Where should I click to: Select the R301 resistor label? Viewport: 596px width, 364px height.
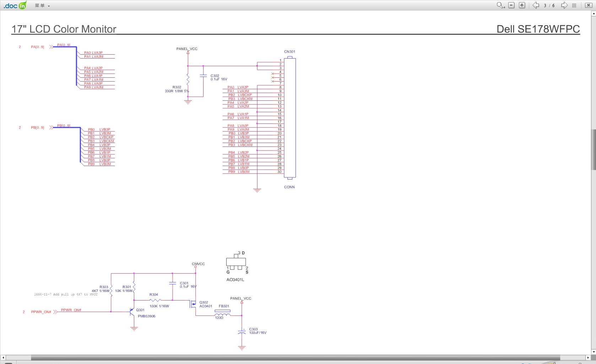[x=127, y=287]
